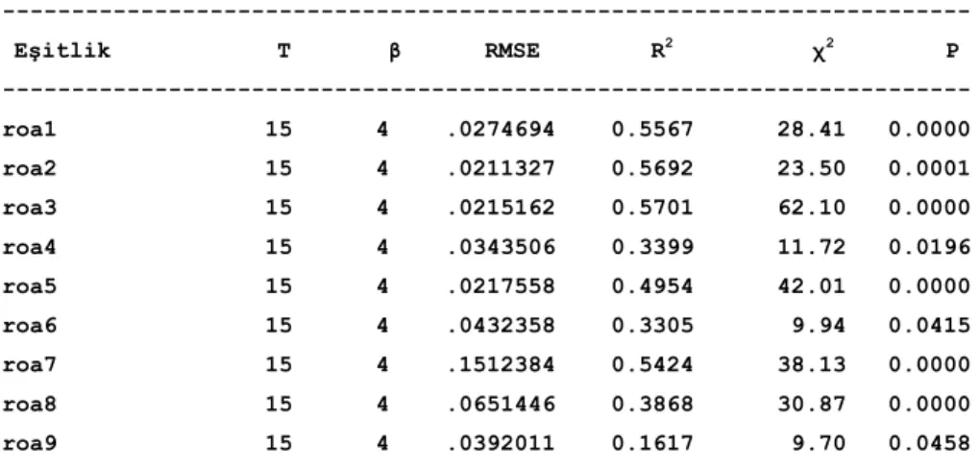Select the roa2 row label
This screenshot has height=469, width=980.
coord(30,169)
